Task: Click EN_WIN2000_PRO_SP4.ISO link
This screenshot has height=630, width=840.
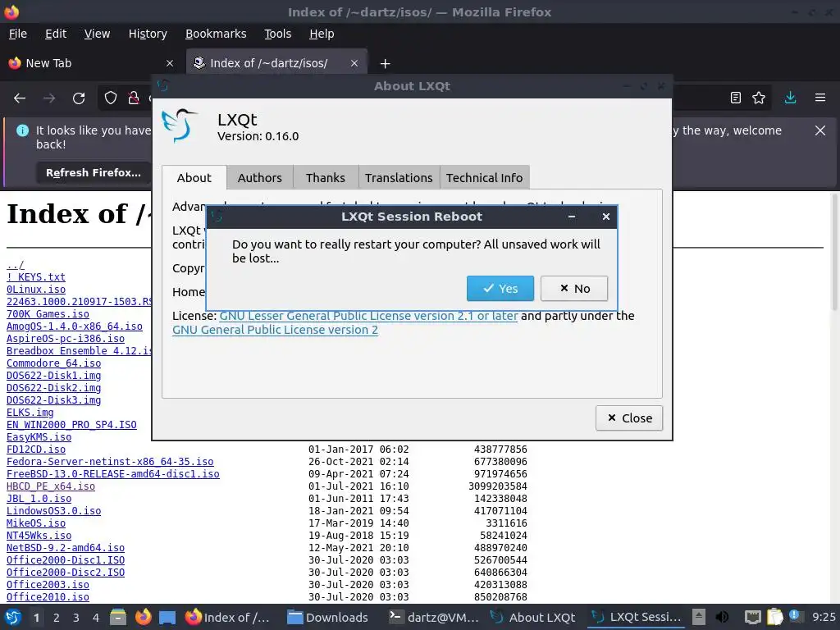Action: click(x=71, y=425)
